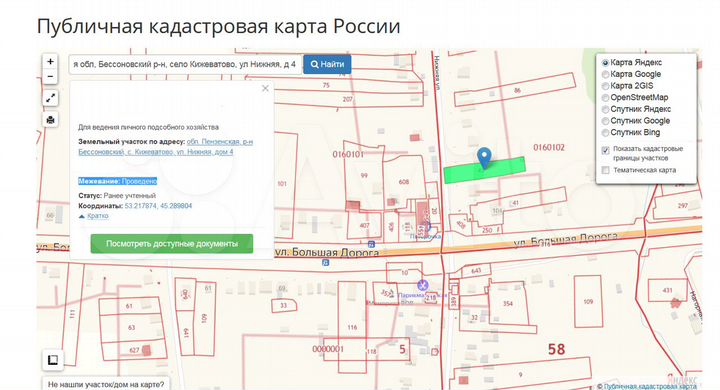
Task: Click the Найти search button
Action: pos(327,64)
